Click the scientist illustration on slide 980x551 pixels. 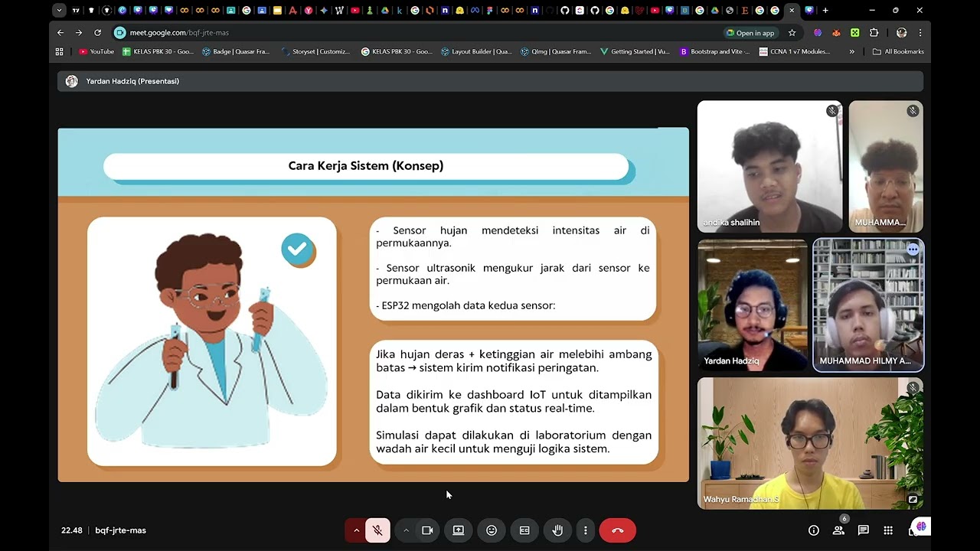pos(211,342)
